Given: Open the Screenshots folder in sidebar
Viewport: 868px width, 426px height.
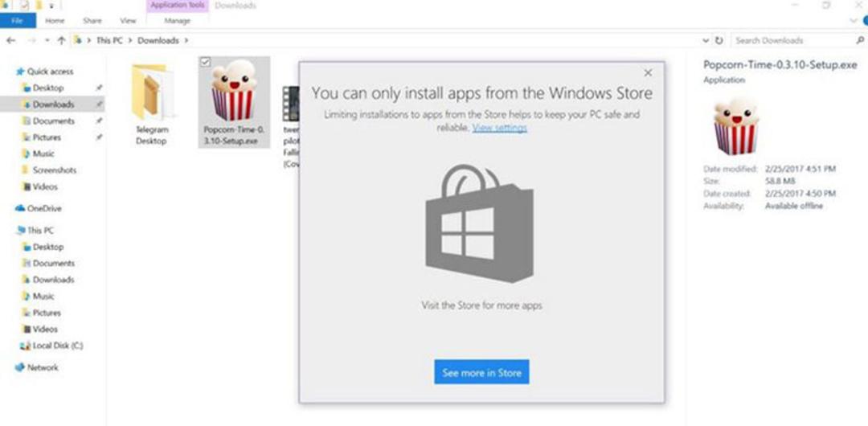Looking at the screenshot, I should click(55, 170).
